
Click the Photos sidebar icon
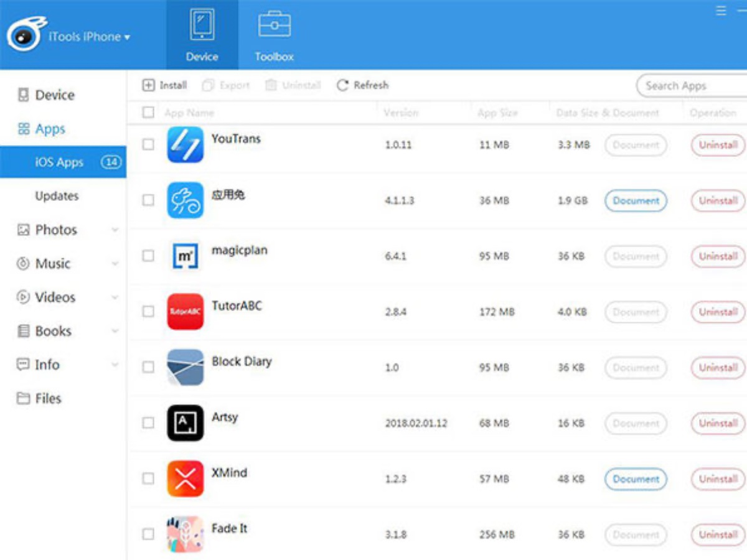point(23,230)
